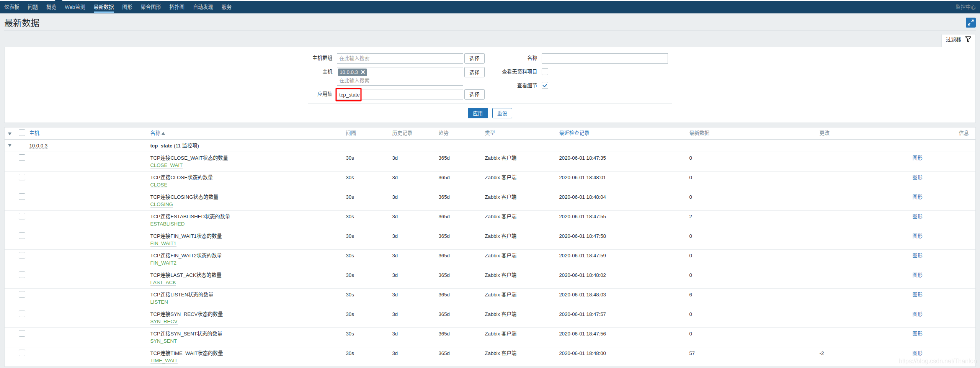
Task: Select the FIN_WAIT2 row checkbox
Action: tap(22, 255)
